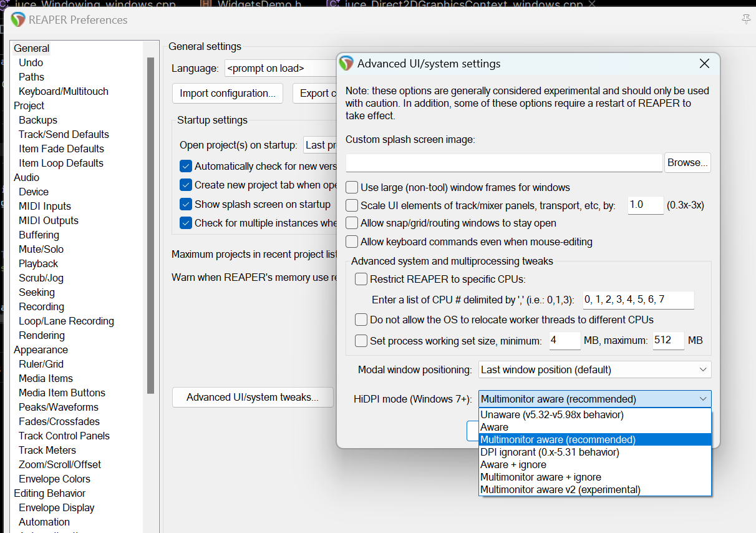The width and height of the screenshot is (756, 533).
Task: Open Peaks/Waveforms preferences page
Action: 59,407
